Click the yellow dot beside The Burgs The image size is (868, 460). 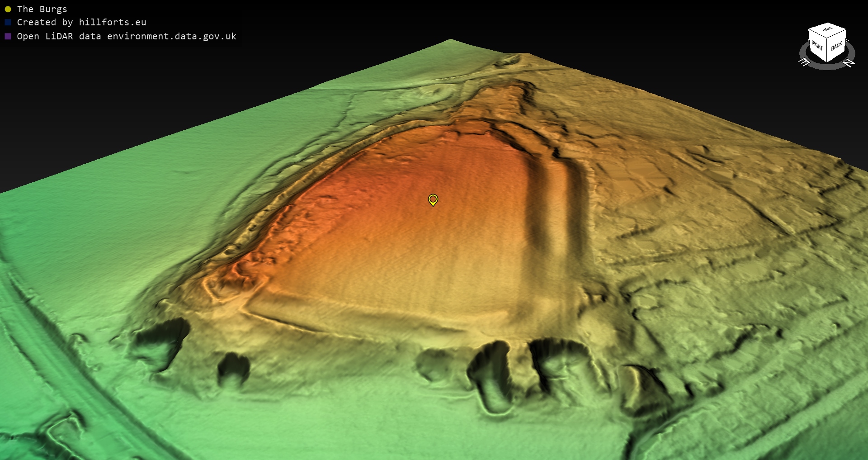click(8, 9)
